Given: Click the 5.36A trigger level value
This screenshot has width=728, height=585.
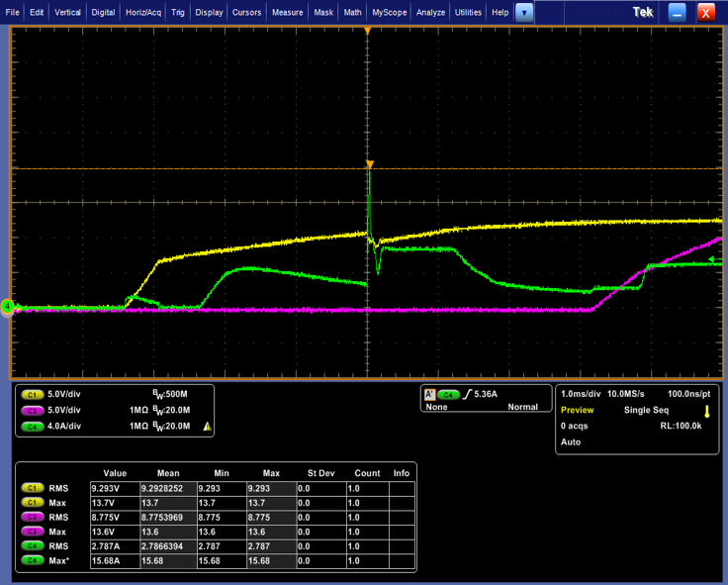Looking at the screenshot, I should (486, 394).
